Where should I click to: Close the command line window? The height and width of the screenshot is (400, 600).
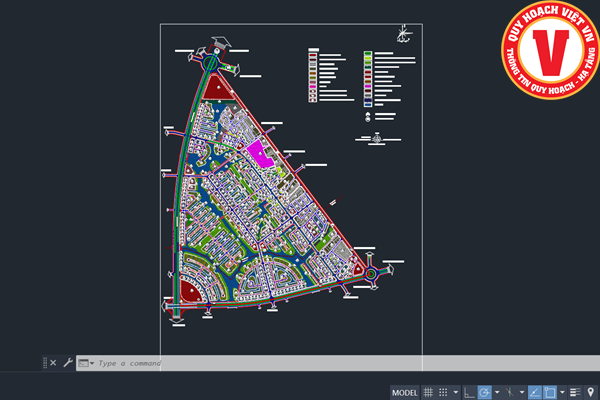click(x=53, y=363)
